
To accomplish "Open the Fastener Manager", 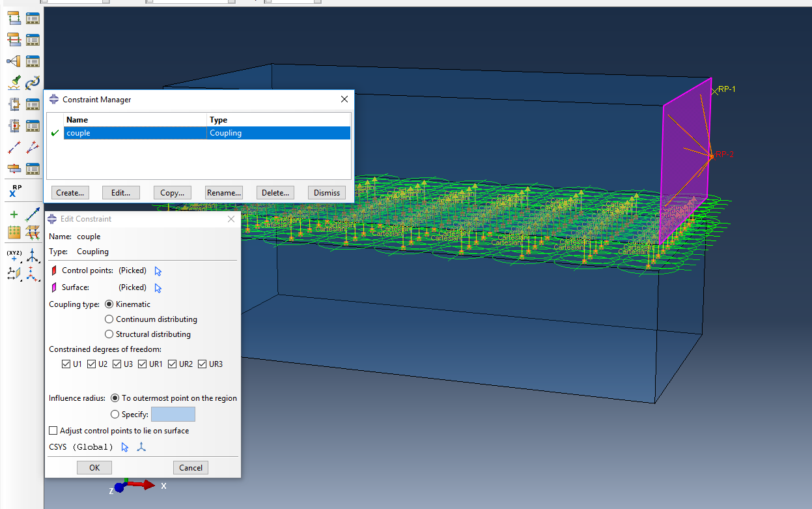I will (33, 169).
